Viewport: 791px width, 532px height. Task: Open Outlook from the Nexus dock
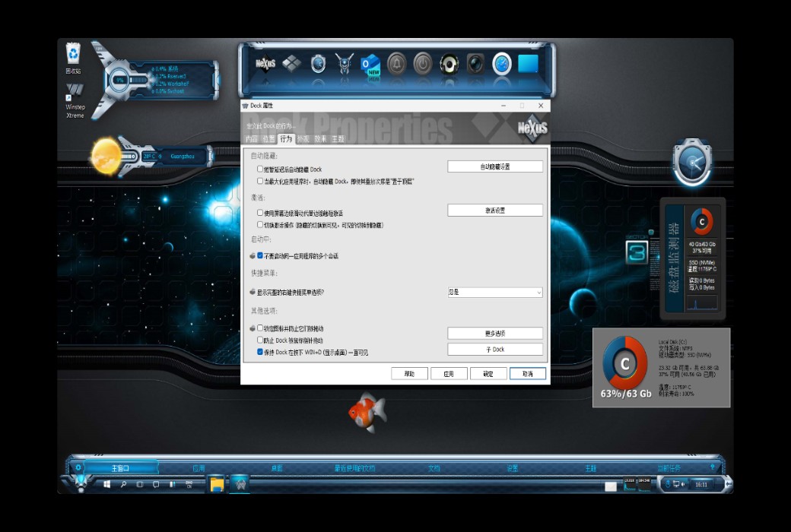[x=370, y=65]
